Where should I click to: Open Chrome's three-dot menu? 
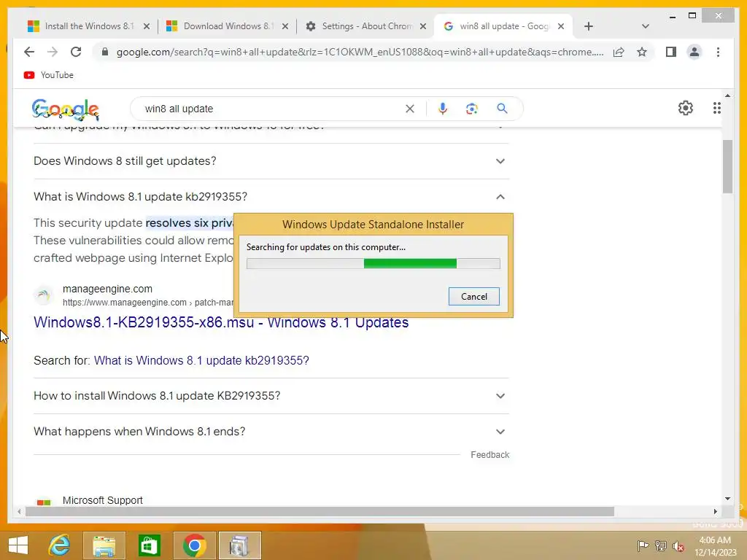coord(718,52)
